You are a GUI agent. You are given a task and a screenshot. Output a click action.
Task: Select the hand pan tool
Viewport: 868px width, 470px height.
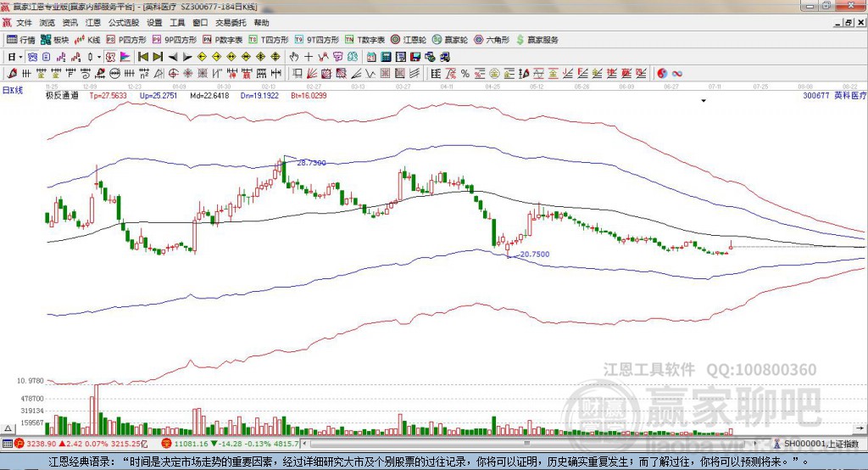(294, 57)
